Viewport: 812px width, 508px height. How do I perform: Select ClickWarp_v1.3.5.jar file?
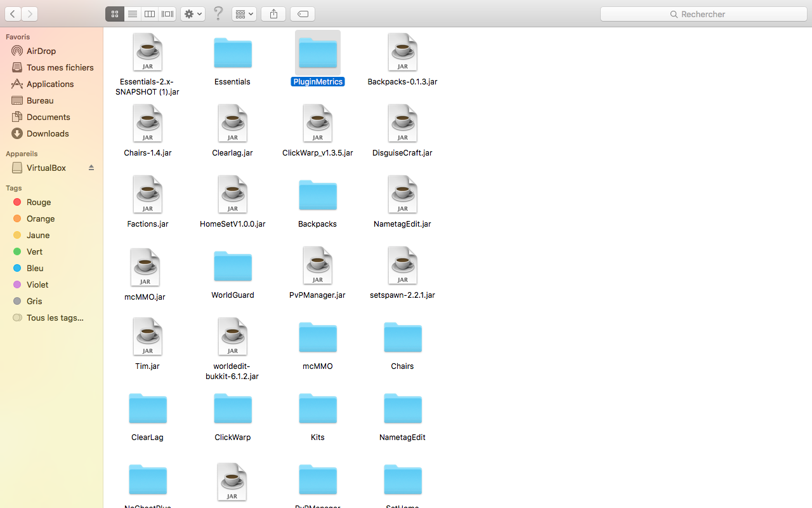pos(318,124)
